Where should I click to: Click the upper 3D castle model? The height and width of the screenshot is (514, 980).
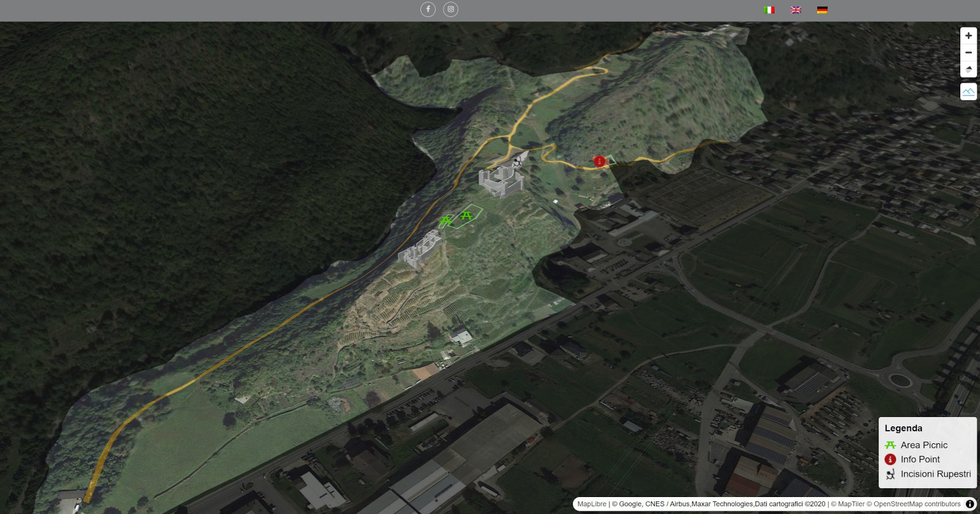click(x=500, y=180)
